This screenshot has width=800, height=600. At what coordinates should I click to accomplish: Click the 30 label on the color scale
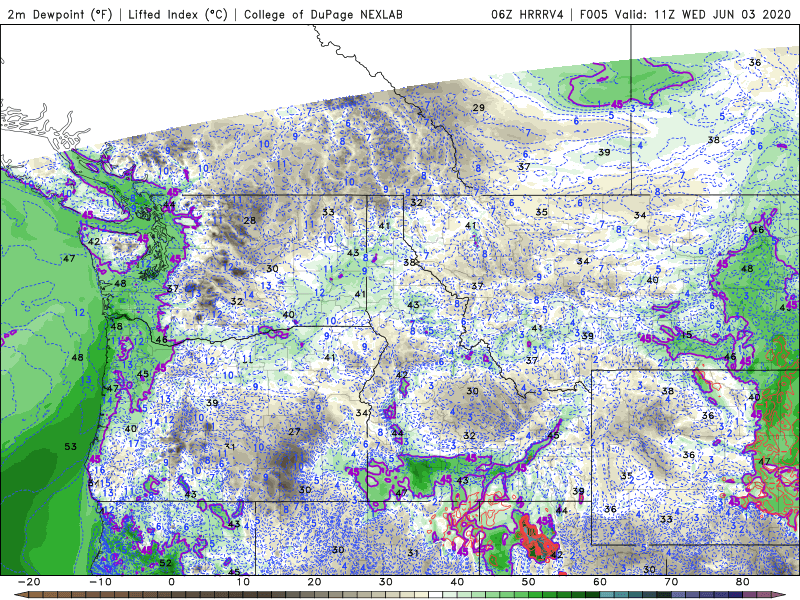(386, 582)
